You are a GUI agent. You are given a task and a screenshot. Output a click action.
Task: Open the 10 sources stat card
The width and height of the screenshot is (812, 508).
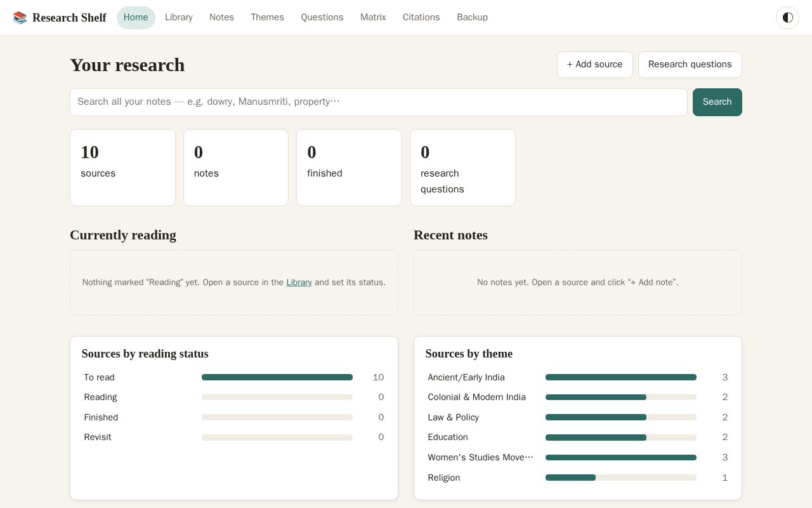click(x=122, y=168)
